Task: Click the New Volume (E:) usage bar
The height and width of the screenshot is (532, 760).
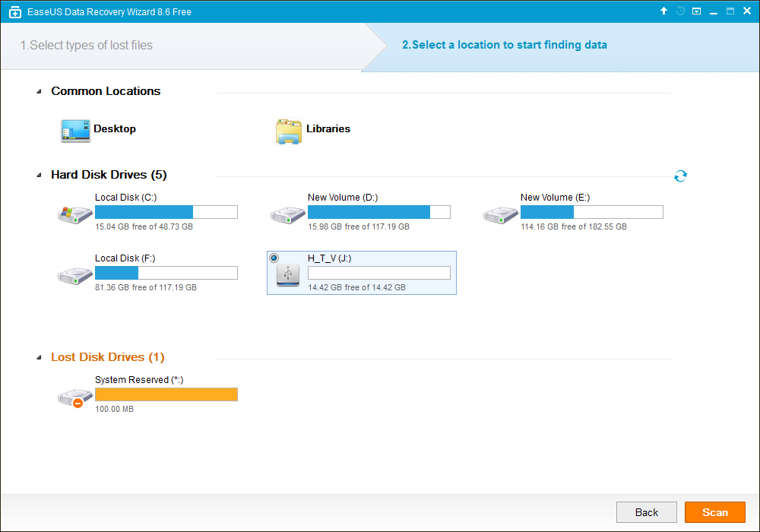Action: [x=592, y=212]
